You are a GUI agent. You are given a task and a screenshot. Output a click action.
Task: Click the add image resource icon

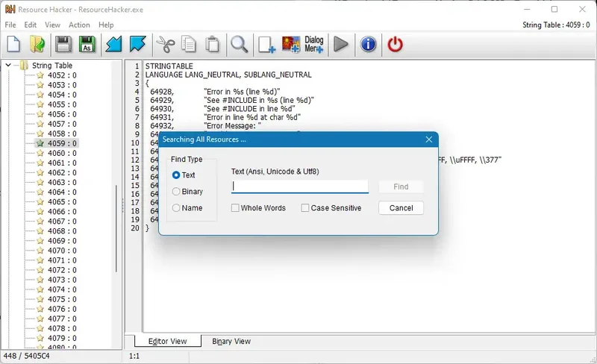(291, 44)
